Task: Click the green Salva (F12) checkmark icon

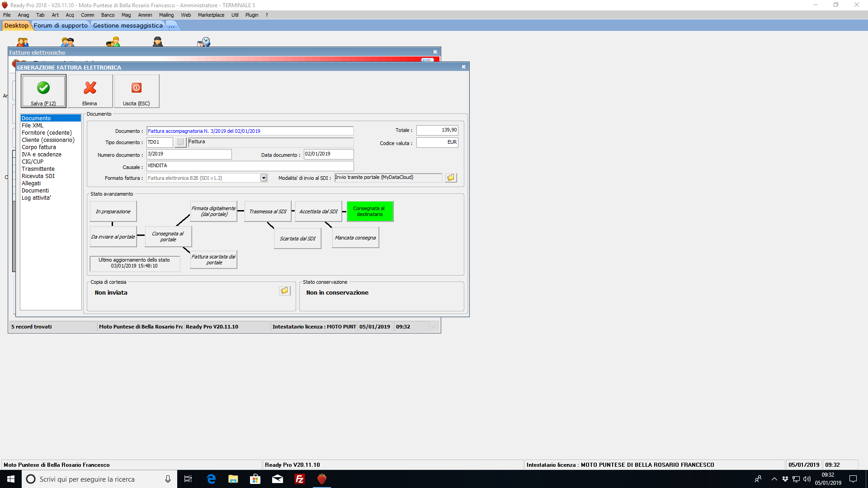Action: (43, 88)
